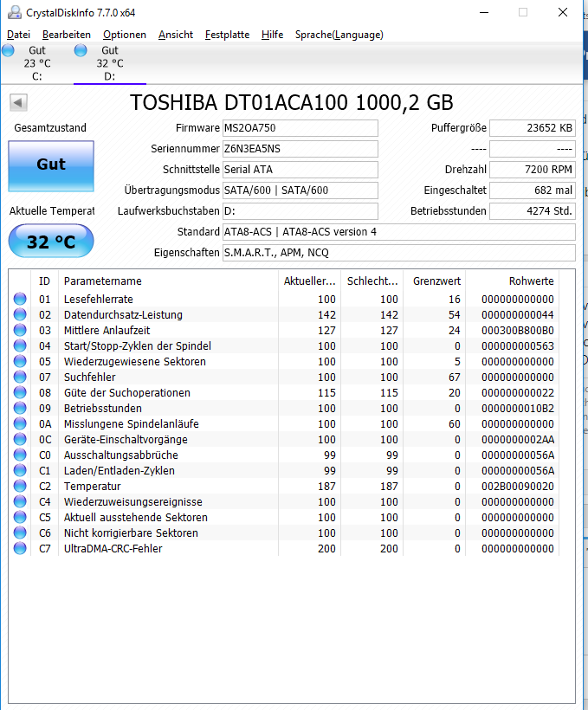Click raw value 002B00090020
This screenshot has width=588, height=710.
pyautogui.click(x=518, y=487)
